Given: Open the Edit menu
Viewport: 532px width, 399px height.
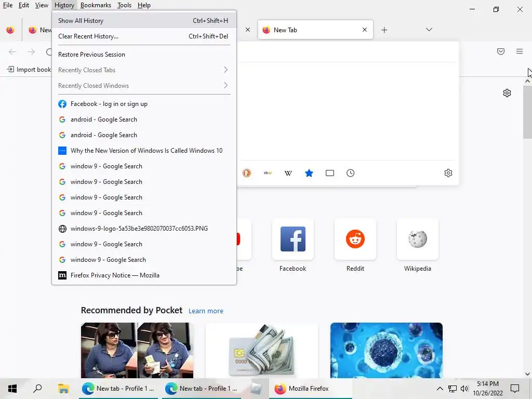Looking at the screenshot, I should 24,5.
